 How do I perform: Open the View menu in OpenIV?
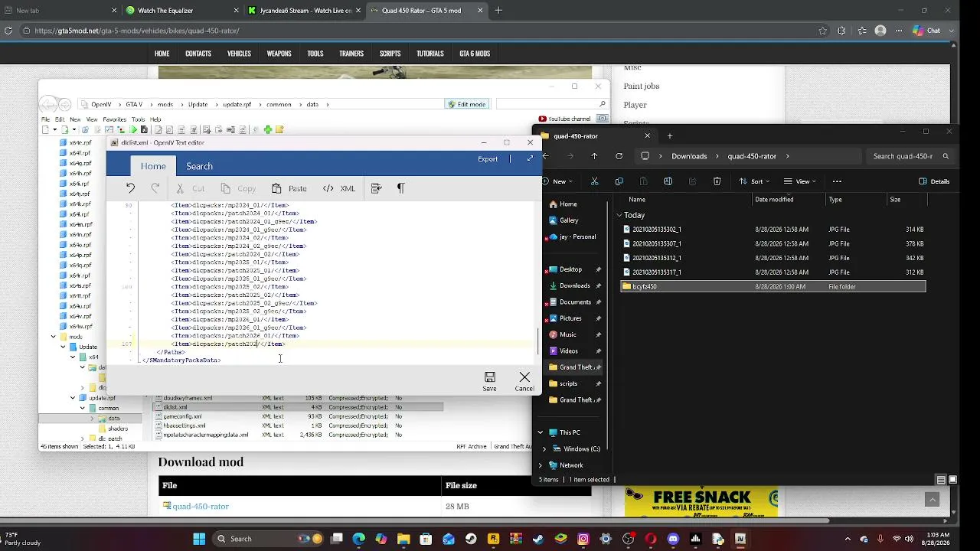pyautogui.click(x=92, y=119)
